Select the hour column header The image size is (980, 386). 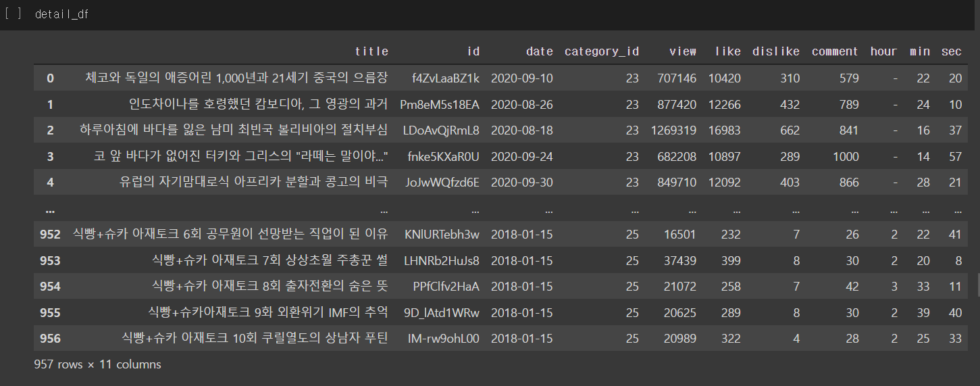(883, 51)
